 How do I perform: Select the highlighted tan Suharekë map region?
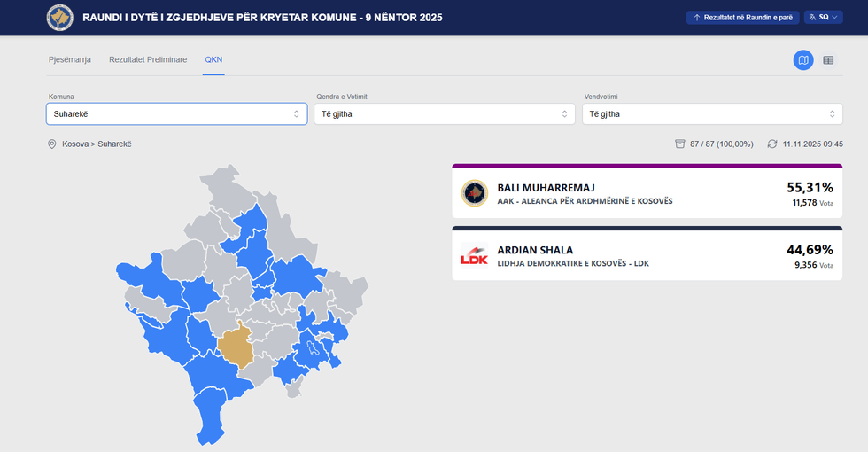point(235,347)
